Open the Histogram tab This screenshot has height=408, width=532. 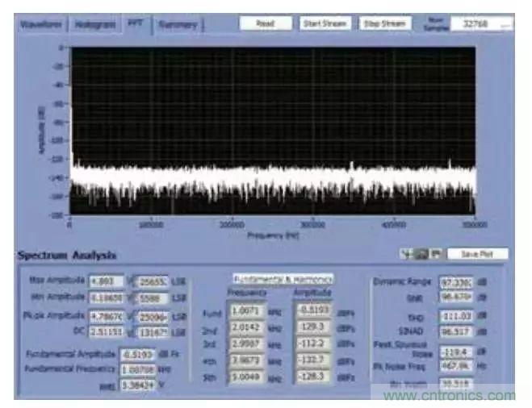(94, 25)
